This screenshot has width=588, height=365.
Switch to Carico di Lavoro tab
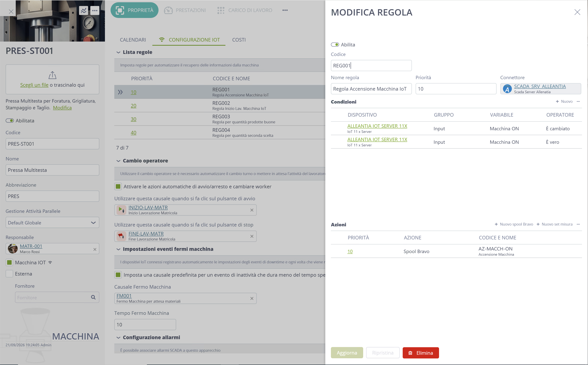tap(245, 10)
